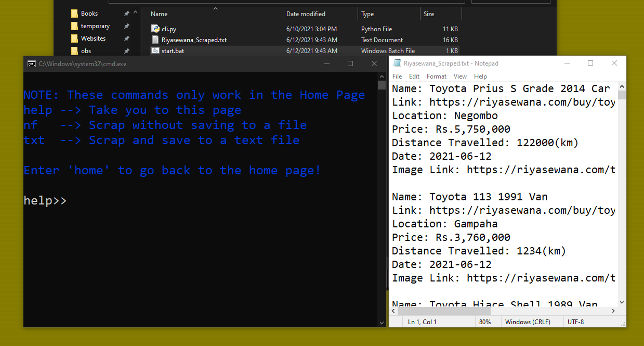Click 'Name: Toyota Prius S Grade 2014 Car' line
Screen dimensions: 644x346
pyautogui.click(x=501, y=88)
